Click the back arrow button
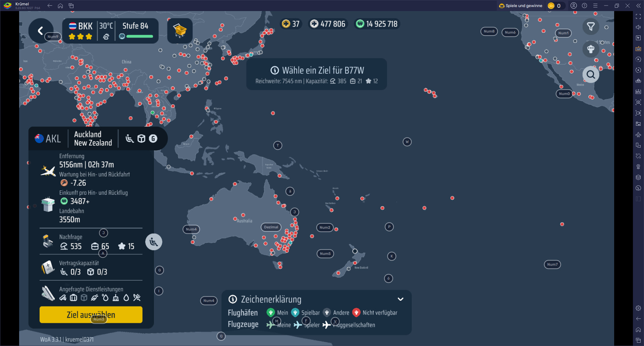This screenshot has height=346, width=644. (41, 31)
